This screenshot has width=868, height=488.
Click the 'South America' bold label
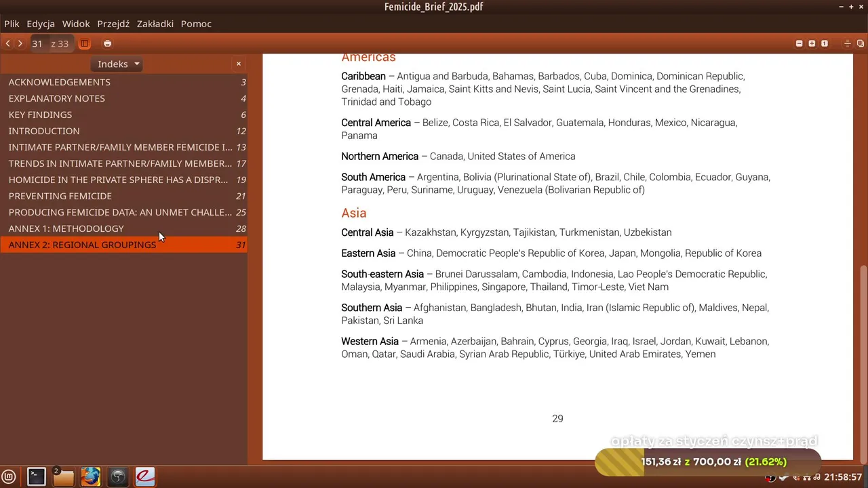click(x=373, y=178)
